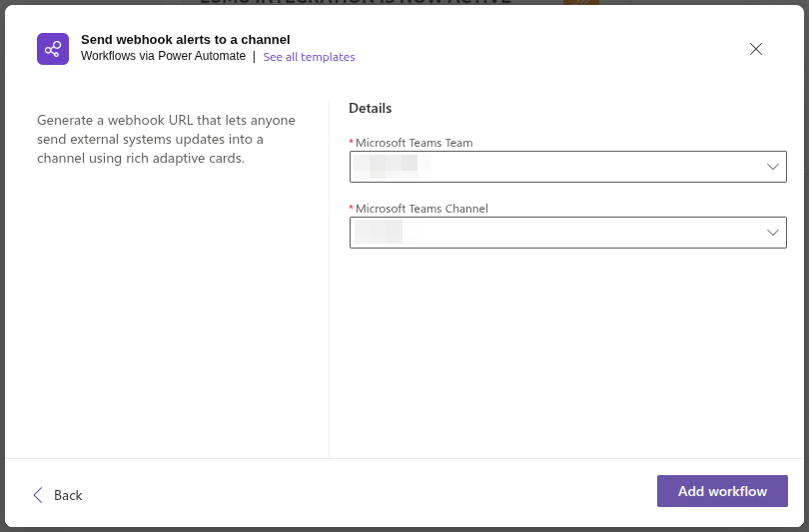Select the blurred channel name value
This screenshot has height=532, width=809.
coord(379,233)
